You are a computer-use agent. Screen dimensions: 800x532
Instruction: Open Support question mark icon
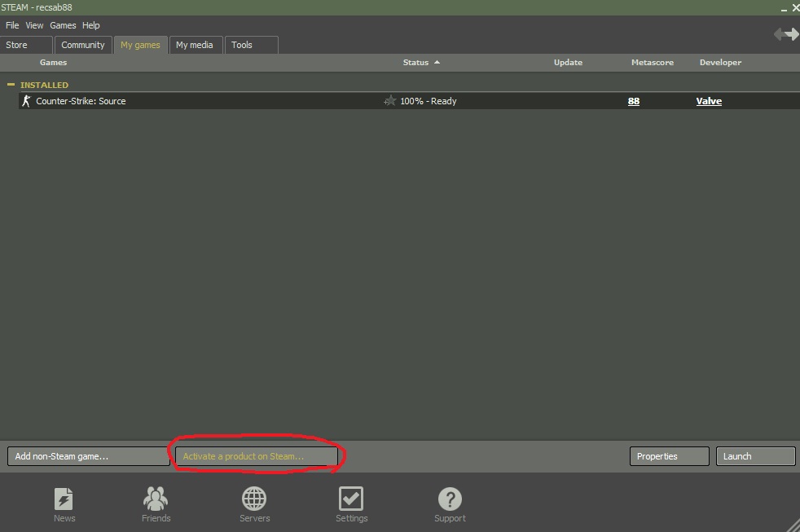450,499
